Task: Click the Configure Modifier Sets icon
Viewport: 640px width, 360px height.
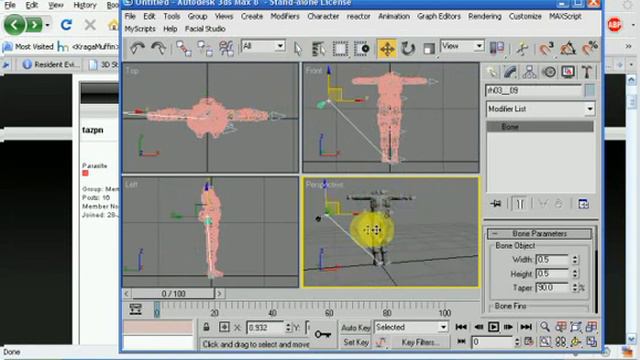Action: (x=583, y=203)
